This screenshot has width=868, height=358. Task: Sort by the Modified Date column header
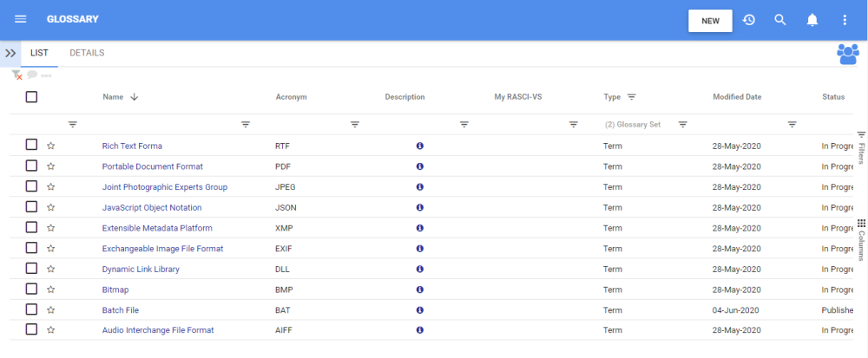(737, 97)
